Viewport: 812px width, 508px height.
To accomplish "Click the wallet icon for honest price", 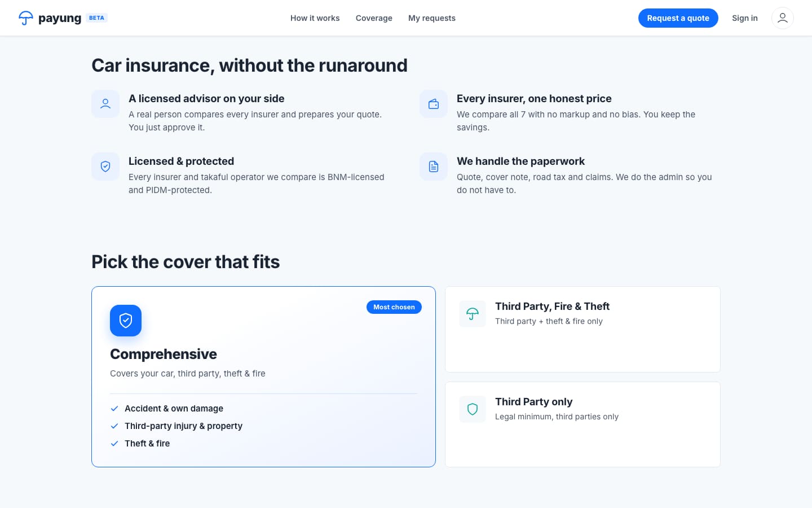I will click(x=434, y=104).
